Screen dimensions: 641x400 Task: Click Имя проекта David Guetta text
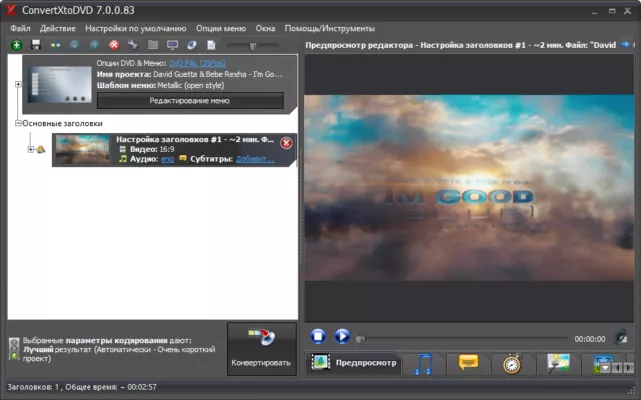[189, 74]
